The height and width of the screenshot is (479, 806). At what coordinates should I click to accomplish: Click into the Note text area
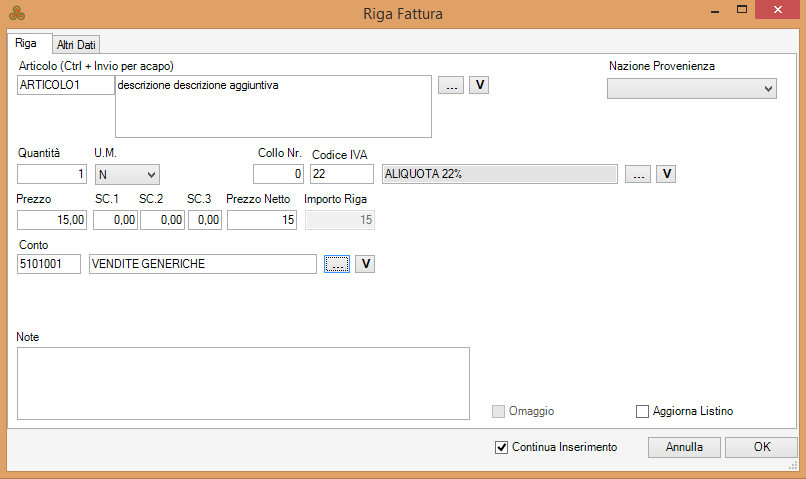[x=243, y=383]
